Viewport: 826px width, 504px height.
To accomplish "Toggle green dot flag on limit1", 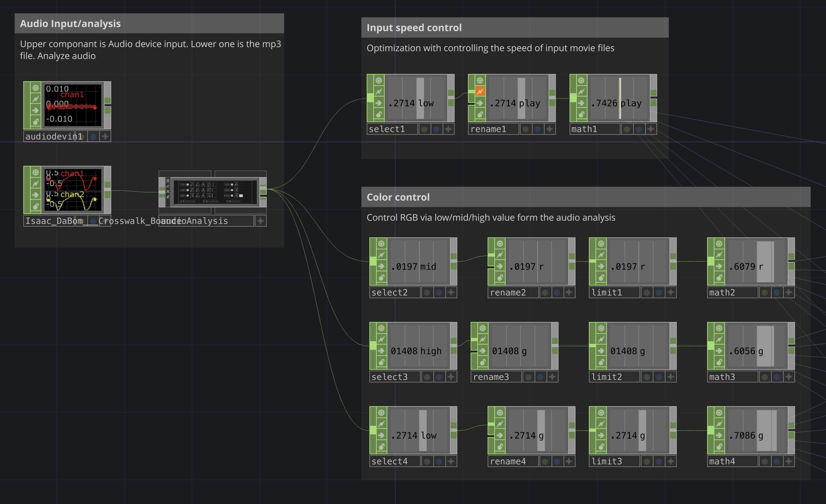I will coord(647,293).
